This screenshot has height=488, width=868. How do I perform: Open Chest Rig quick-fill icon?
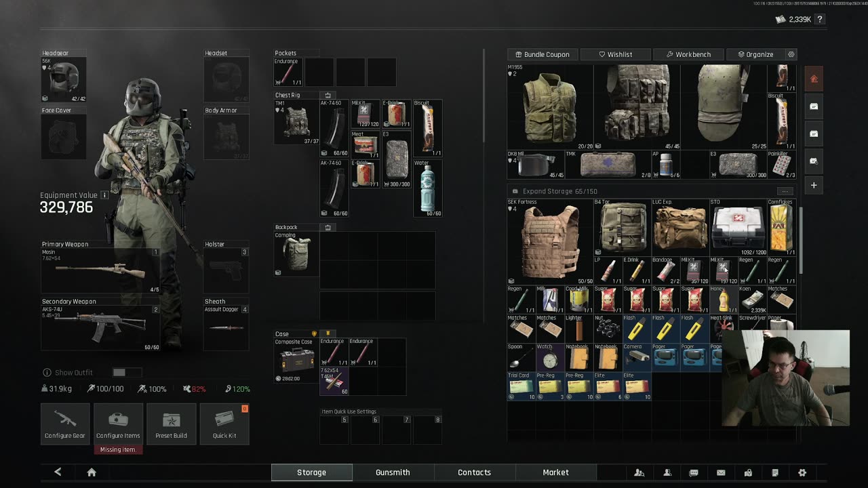tap(328, 95)
